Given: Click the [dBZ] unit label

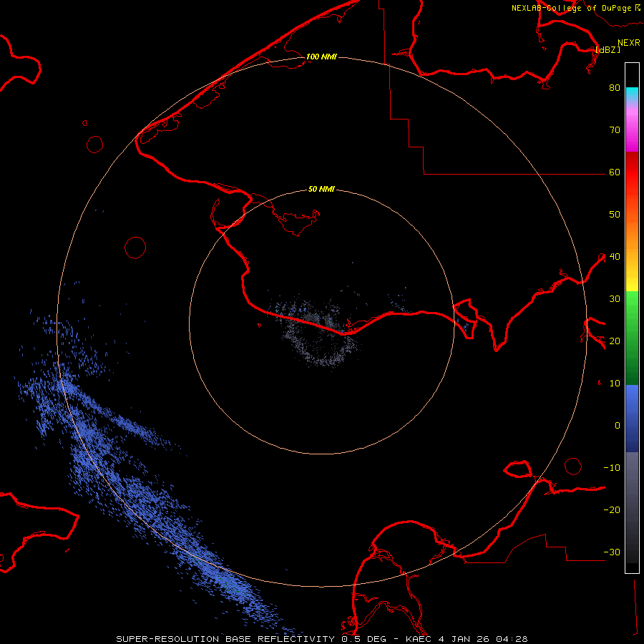Looking at the screenshot, I should pos(608,50).
